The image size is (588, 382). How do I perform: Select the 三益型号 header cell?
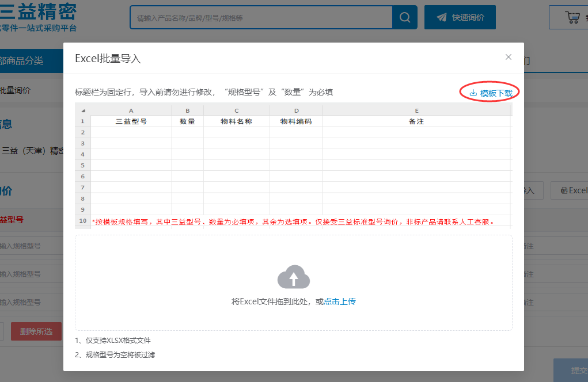tap(131, 121)
